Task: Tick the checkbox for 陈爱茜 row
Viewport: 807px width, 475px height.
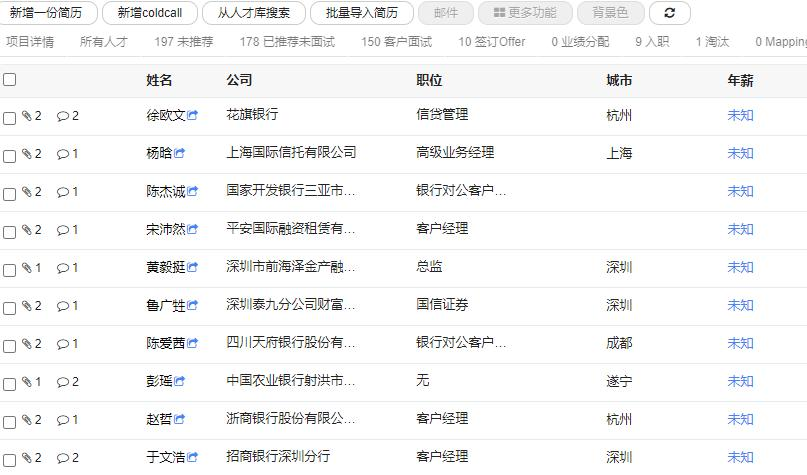Action: pyautogui.click(x=10, y=345)
